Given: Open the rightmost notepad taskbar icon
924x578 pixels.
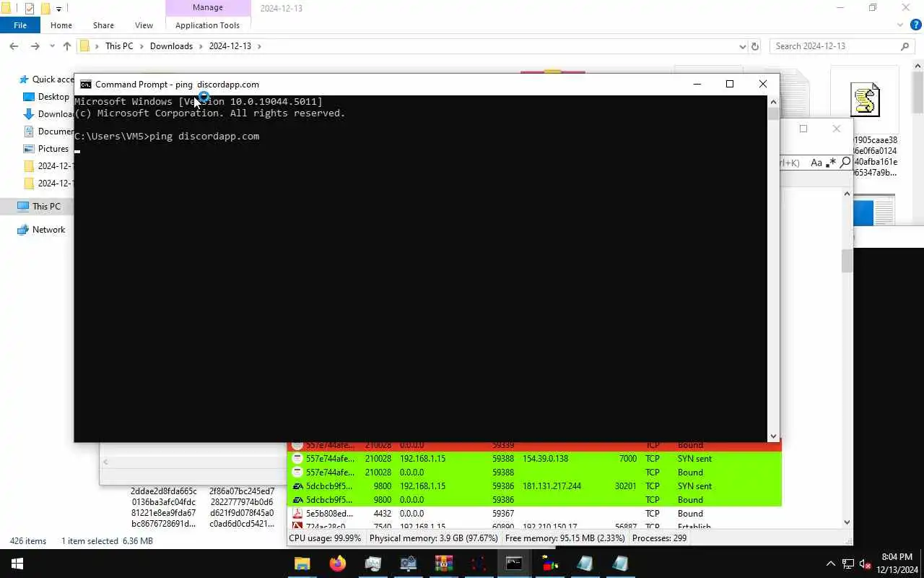Looking at the screenshot, I should tap(620, 564).
